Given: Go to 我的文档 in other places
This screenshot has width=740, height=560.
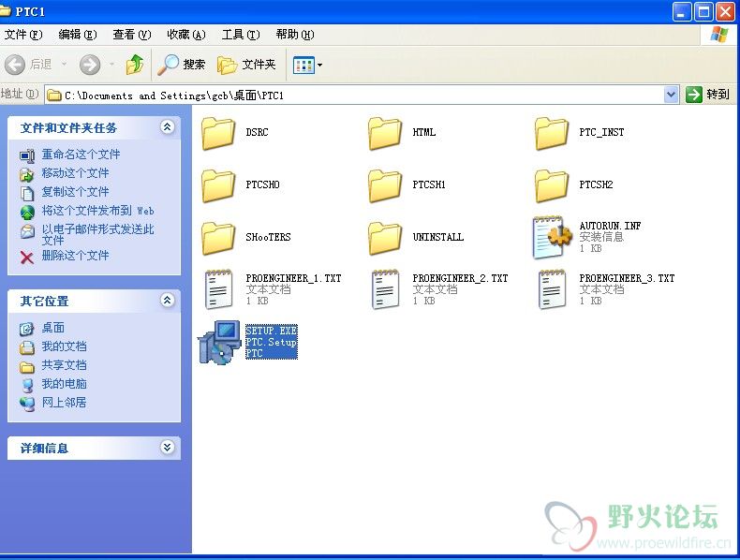Looking at the screenshot, I should pyautogui.click(x=64, y=346).
